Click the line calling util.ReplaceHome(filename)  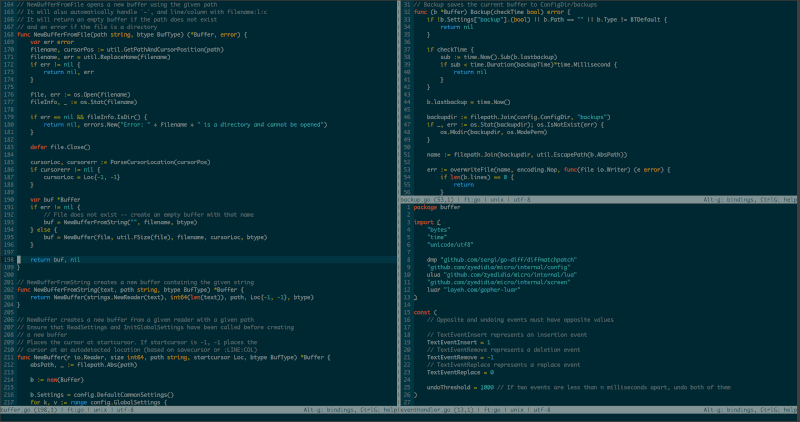(100, 57)
